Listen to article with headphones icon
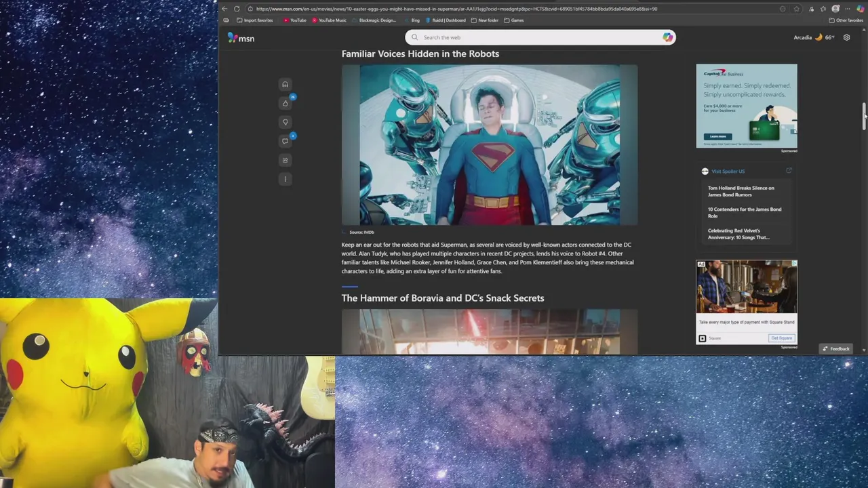This screenshot has width=868, height=488. click(x=285, y=84)
